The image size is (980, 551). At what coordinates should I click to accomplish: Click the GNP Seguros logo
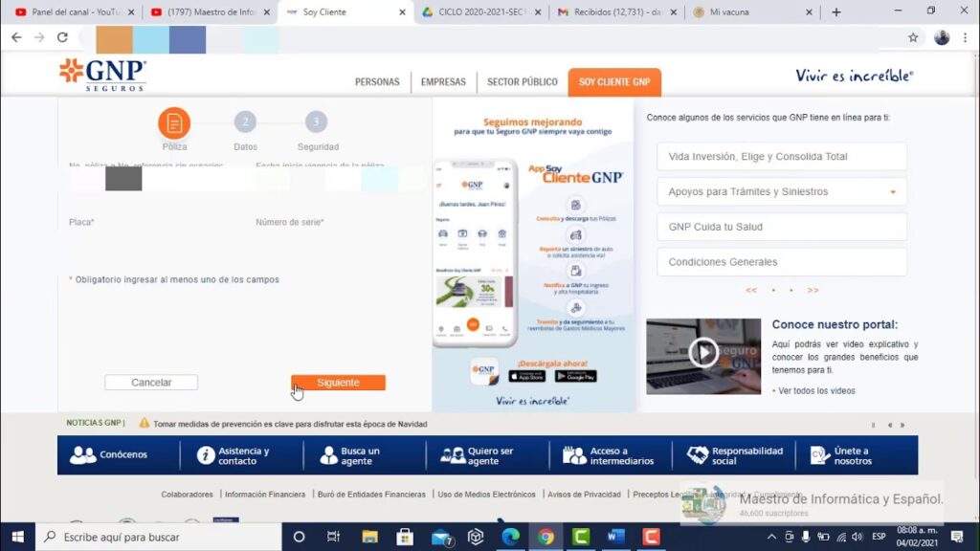(102, 75)
